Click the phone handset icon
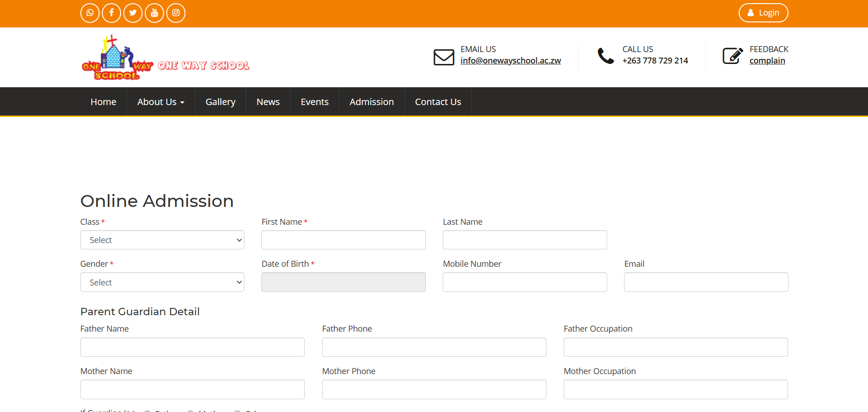This screenshot has height=412, width=868. [x=606, y=56]
